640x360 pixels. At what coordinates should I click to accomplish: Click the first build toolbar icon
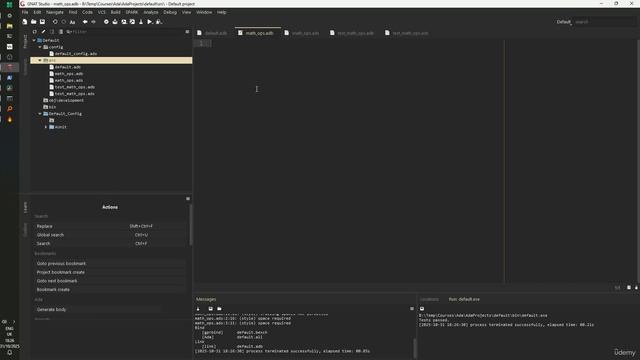pos(106,22)
